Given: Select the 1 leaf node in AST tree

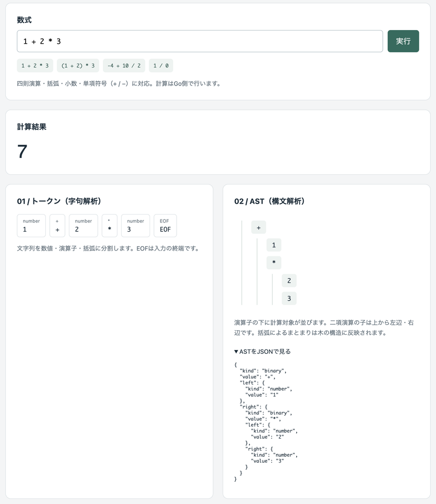Looking at the screenshot, I should tap(274, 245).
